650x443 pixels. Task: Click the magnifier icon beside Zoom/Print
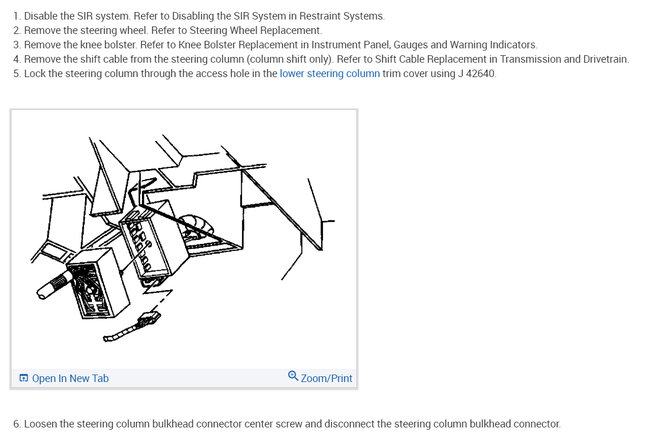pyautogui.click(x=293, y=376)
